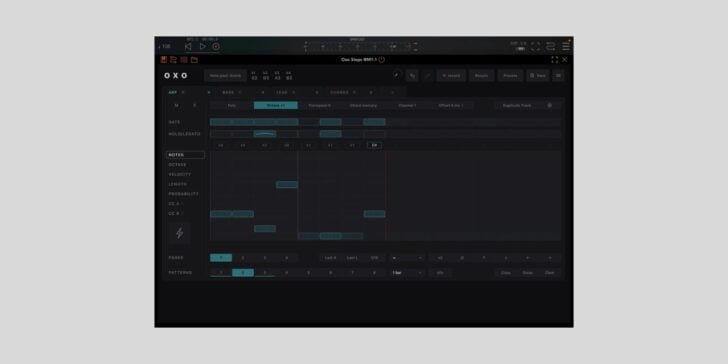Select page 2 in PAGES row

click(x=243, y=258)
